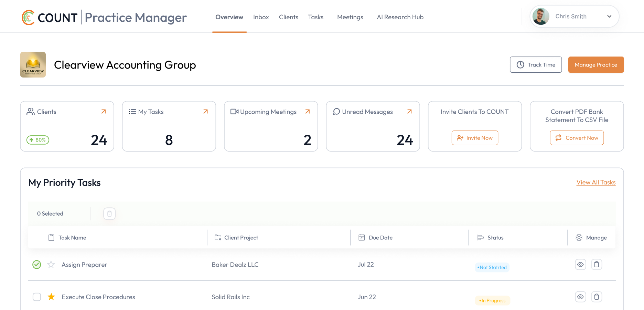Viewport: 644px width, 310px height.
Task: Uncheck the Assign Preparer task checkbox
Action: pos(37,265)
